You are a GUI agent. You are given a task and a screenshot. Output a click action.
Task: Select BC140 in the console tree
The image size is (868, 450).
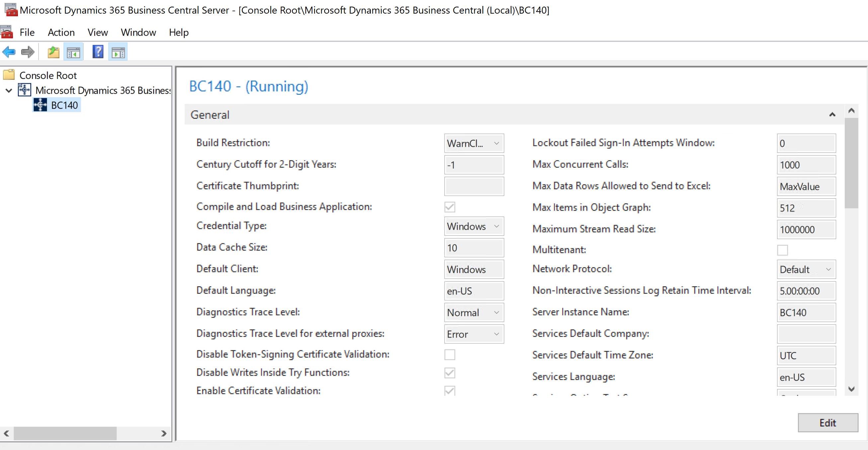tap(64, 105)
